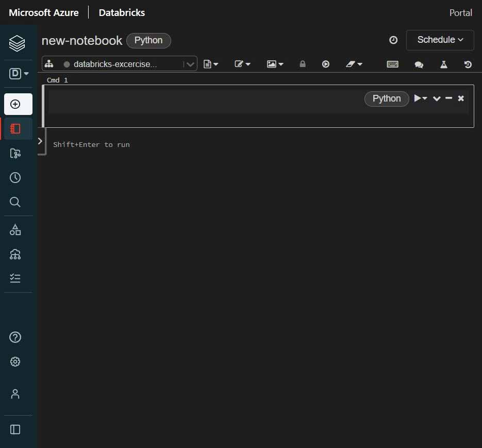Open the Settings gear icon
The width and height of the screenshot is (482, 448).
(x=15, y=361)
